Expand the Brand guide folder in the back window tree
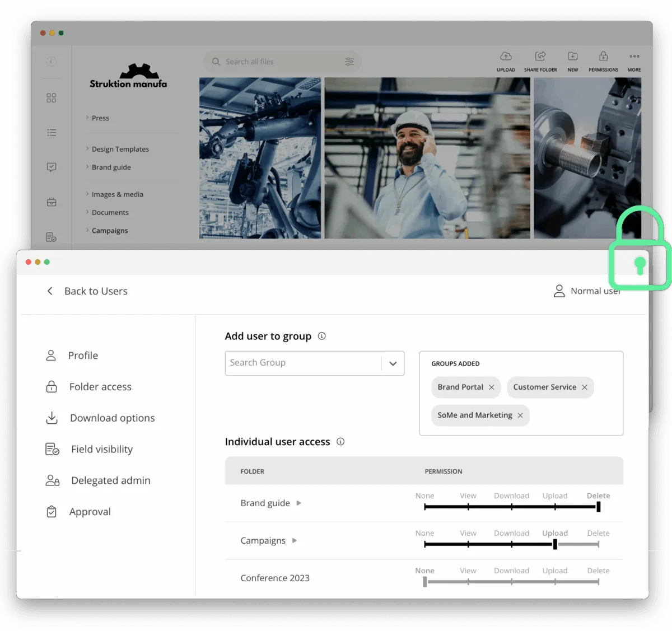The image size is (672, 631). [x=87, y=167]
